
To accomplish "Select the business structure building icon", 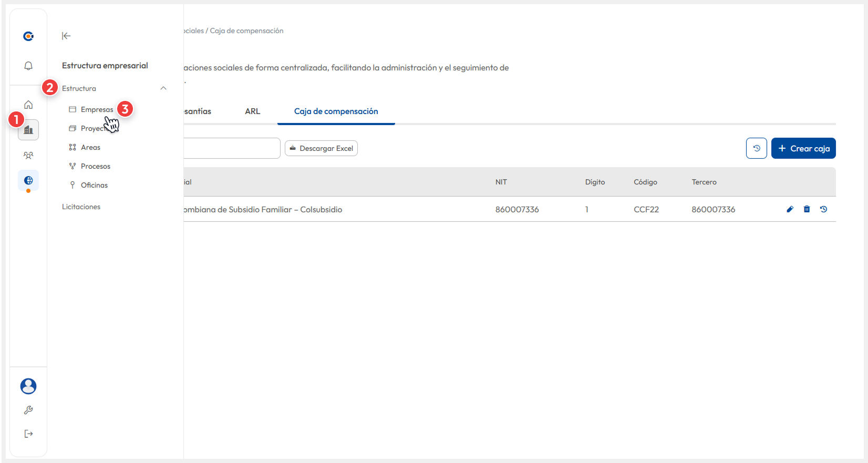I will [28, 130].
